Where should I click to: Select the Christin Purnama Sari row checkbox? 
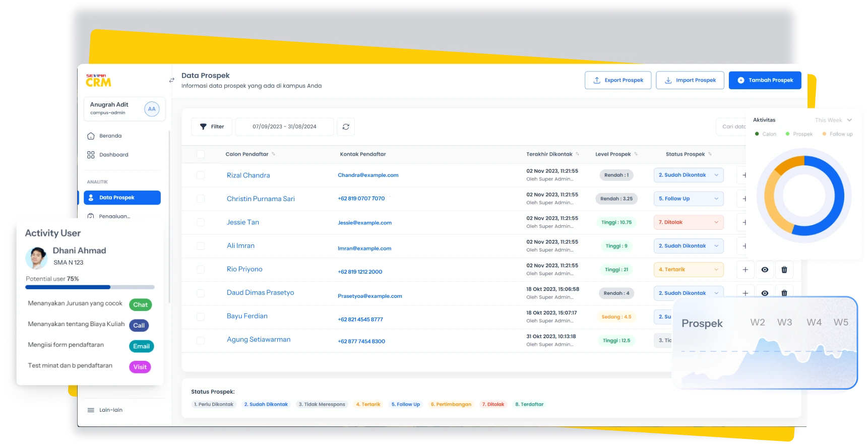pyautogui.click(x=201, y=199)
